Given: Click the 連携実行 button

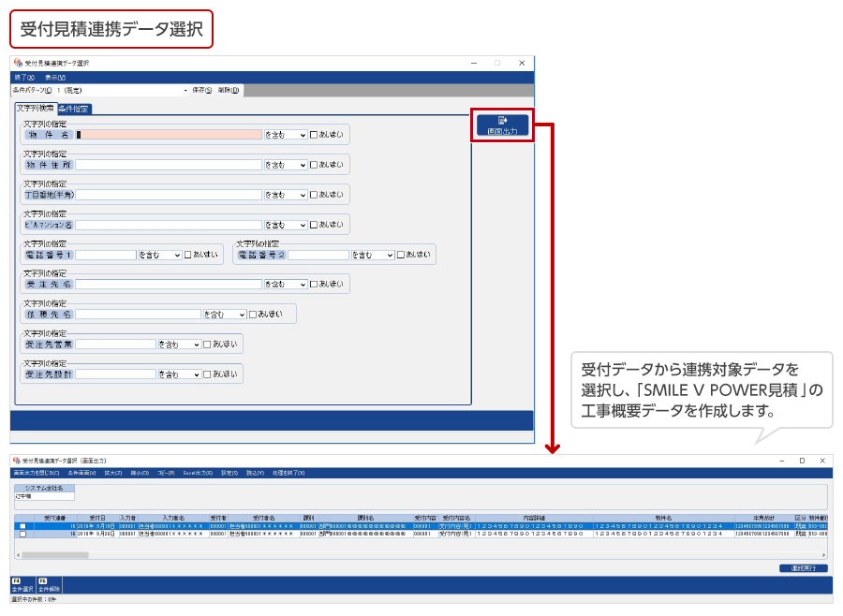Looking at the screenshot, I should pos(803,568).
